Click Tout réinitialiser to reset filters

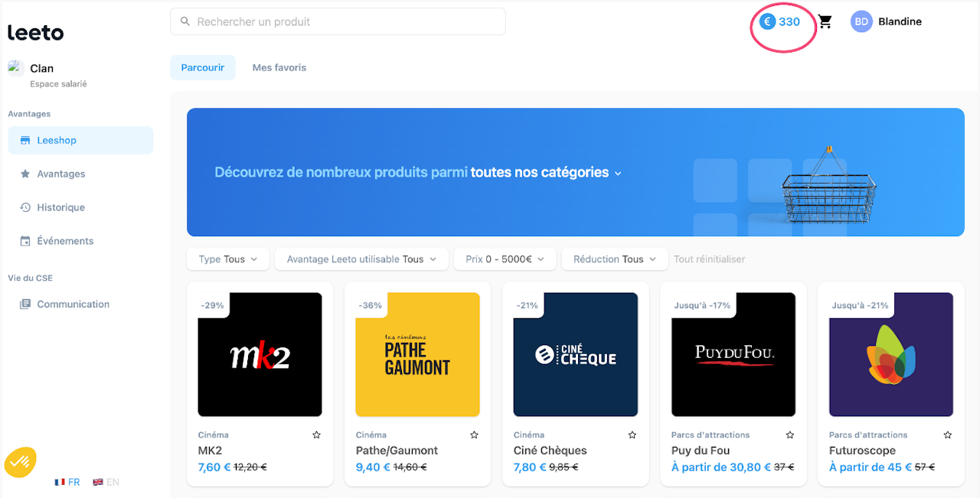pos(709,259)
